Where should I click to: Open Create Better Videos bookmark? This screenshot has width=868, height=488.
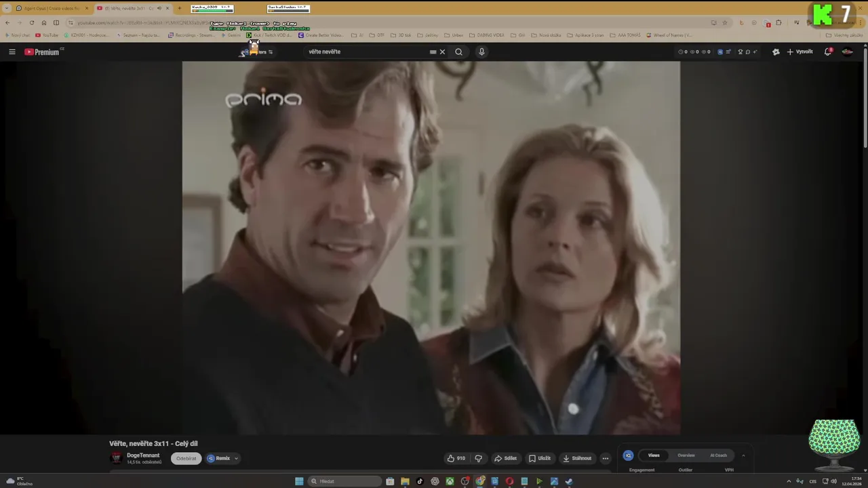pos(321,35)
